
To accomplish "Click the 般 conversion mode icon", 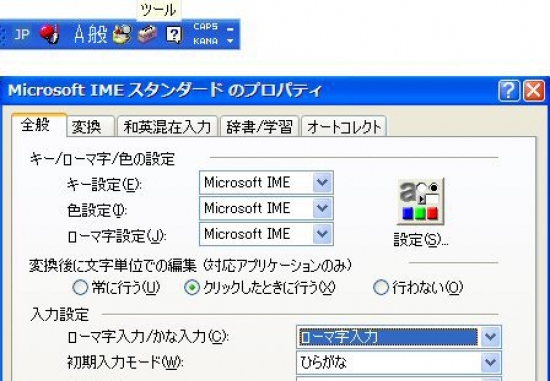I will [x=98, y=34].
